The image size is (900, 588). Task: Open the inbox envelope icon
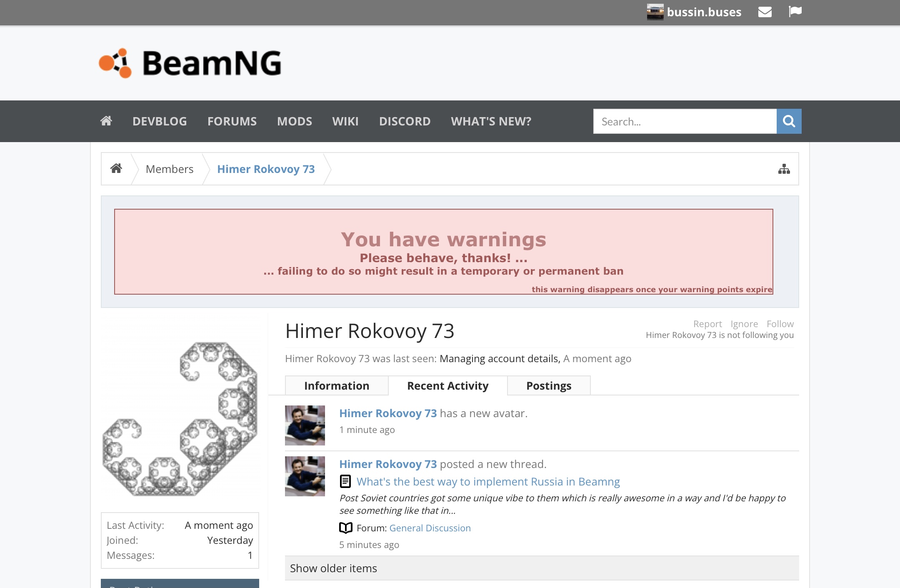coord(765,12)
